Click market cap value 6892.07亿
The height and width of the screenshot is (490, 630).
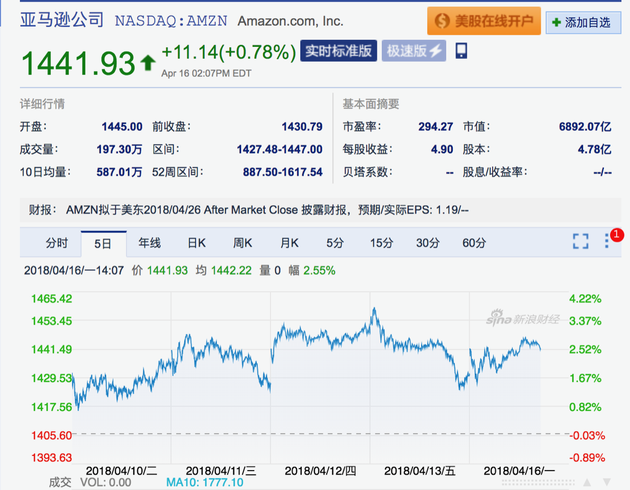585,127
